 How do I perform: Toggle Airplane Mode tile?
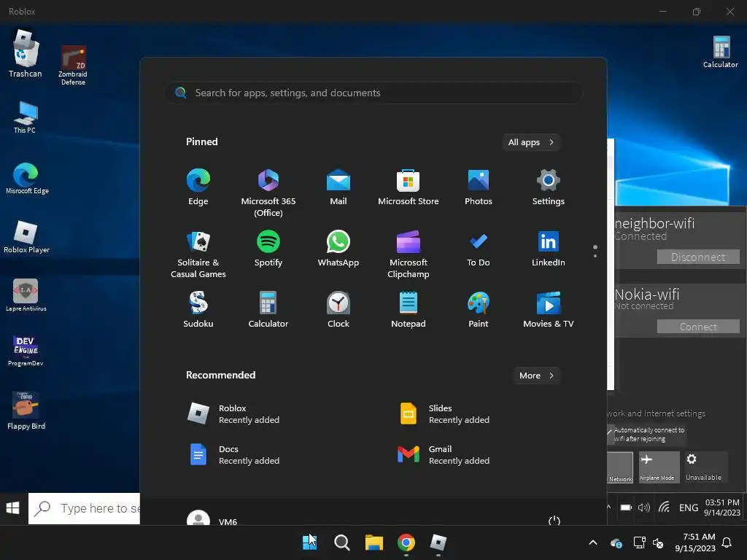659,467
